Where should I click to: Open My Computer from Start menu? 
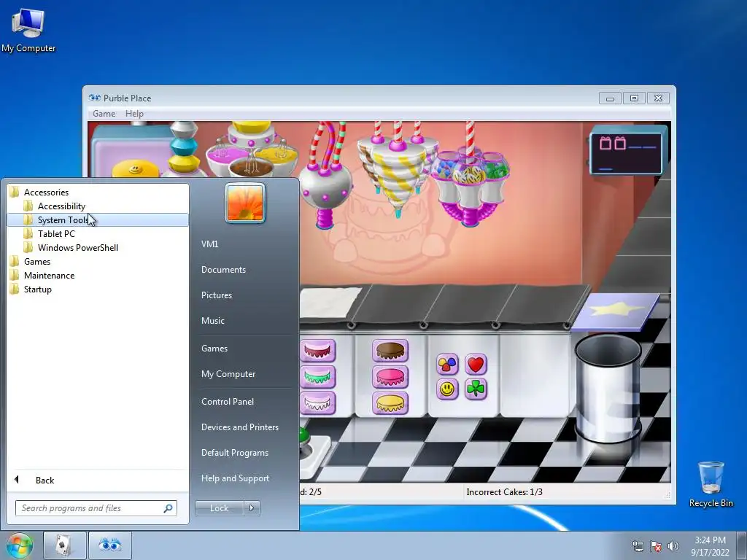(228, 374)
